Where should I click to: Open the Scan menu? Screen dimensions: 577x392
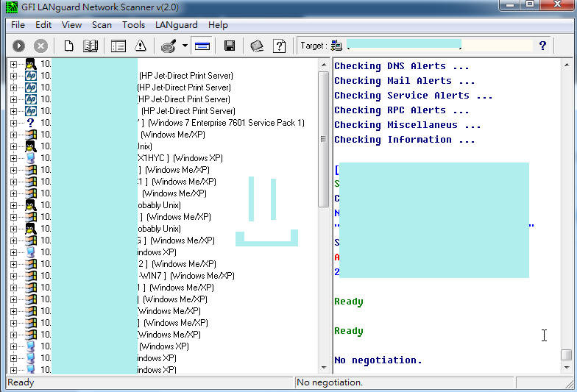click(x=102, y=25)
